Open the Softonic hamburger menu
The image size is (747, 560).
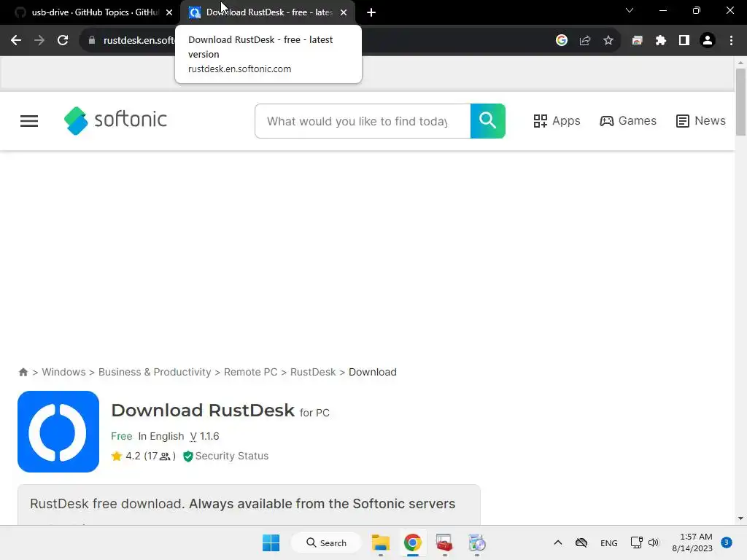pos(29,121)
